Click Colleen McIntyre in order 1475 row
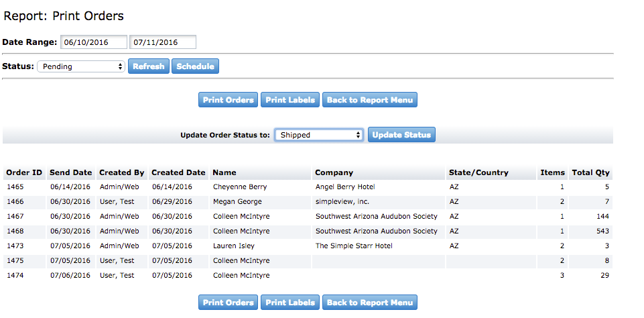Image resolution: width=644 pixels, height=318 pixels. 241,261
